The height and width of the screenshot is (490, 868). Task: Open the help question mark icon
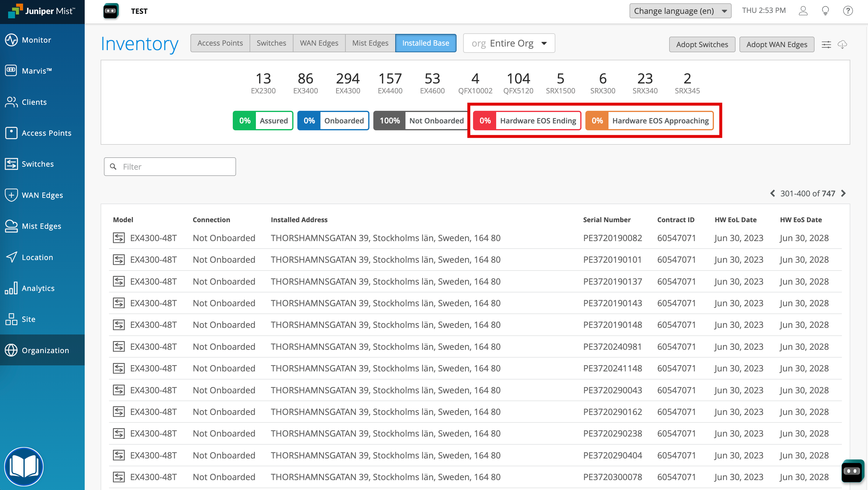click(848, 11)
